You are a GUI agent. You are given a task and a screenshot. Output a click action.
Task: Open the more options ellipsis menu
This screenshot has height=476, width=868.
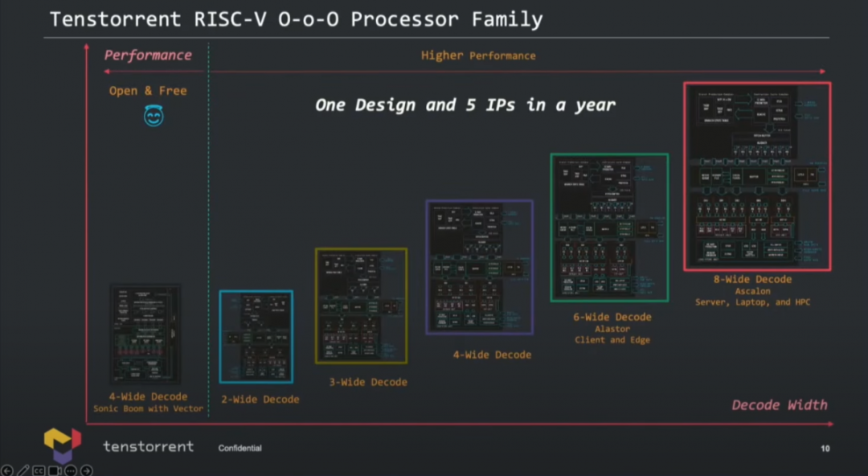70,470
